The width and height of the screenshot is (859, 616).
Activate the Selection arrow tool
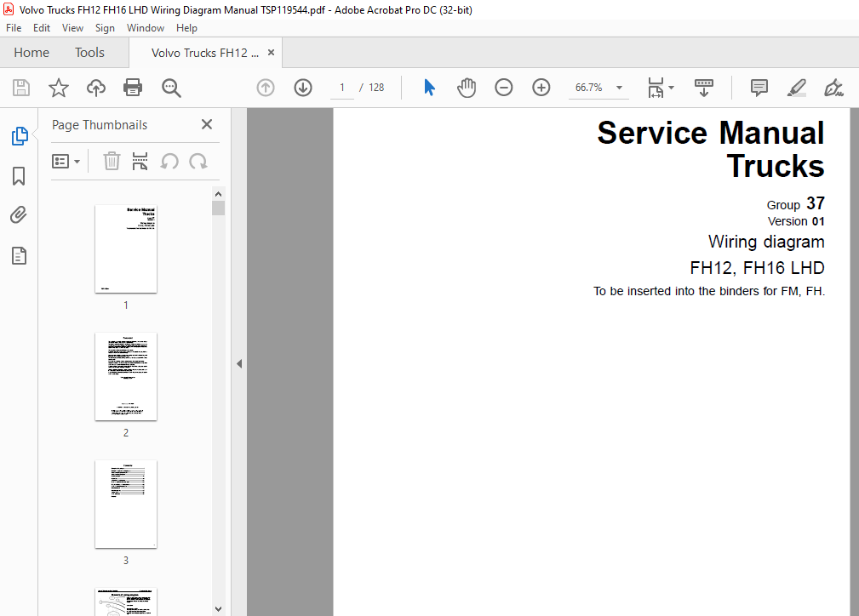429,88
